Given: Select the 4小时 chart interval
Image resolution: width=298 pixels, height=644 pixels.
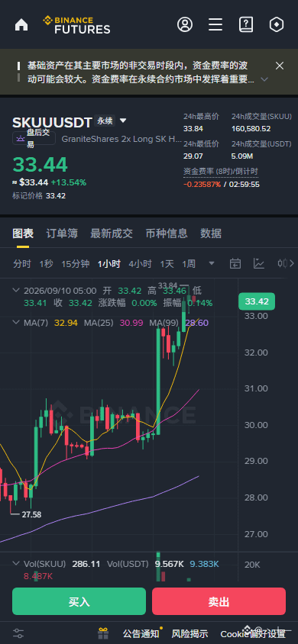Looking at the screenshot, I should pyautogui.click(x=140, y=264).
